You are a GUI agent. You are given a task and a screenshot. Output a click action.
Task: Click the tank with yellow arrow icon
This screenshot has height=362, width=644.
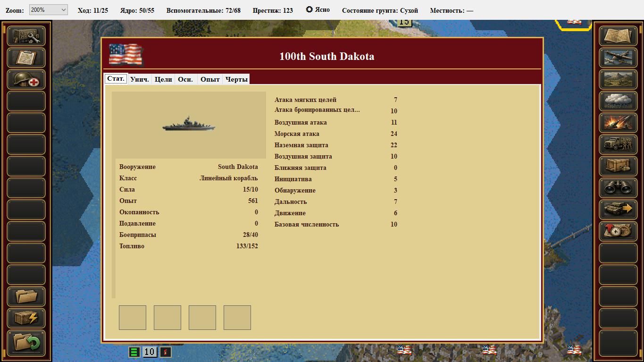point(618,210)
